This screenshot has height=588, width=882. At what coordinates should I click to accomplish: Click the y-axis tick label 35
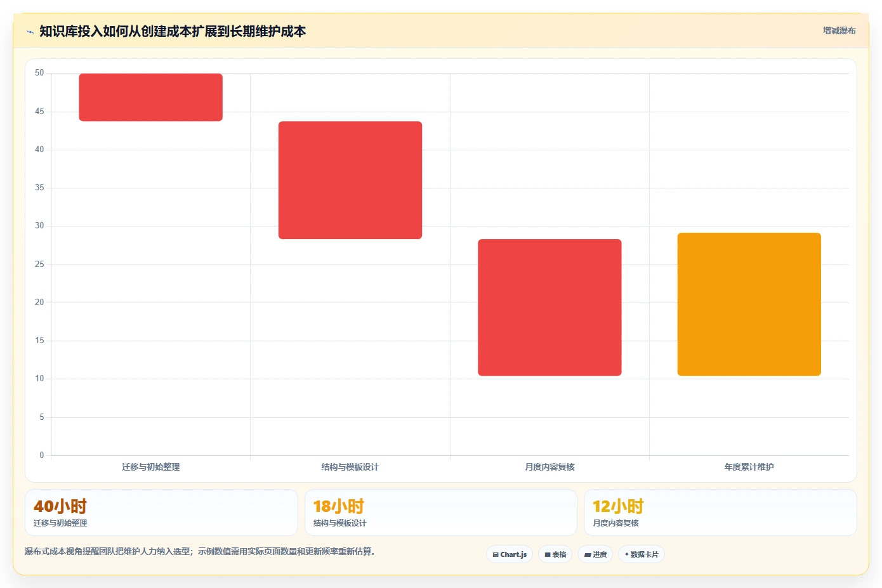(39, 188)
